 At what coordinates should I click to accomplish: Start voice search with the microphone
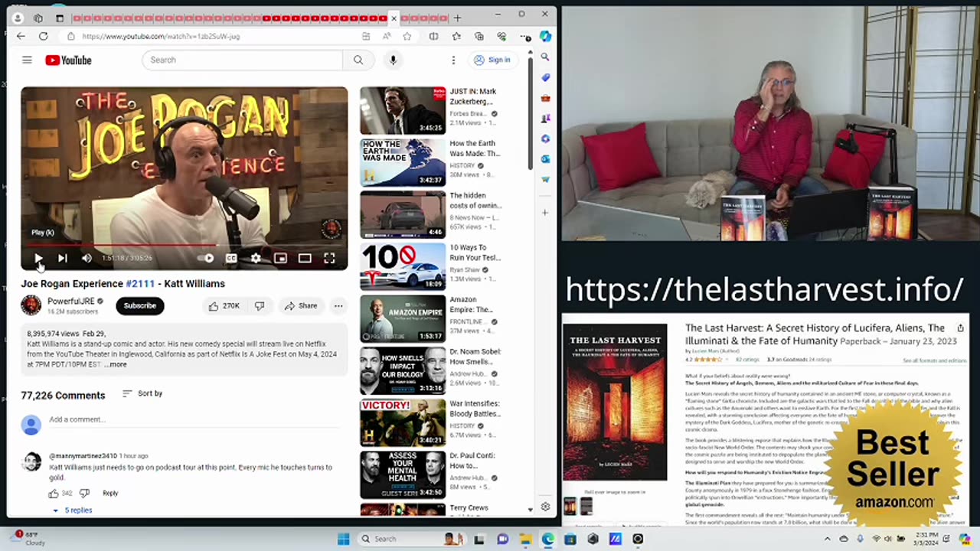393,60
